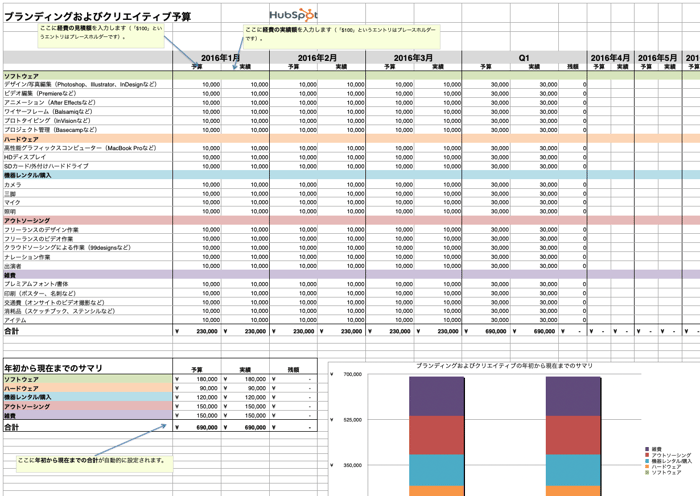The width and height of the screenshot is (700, 496).
Task: Select the ナレーション作業 row label
Action: (27, 257)
